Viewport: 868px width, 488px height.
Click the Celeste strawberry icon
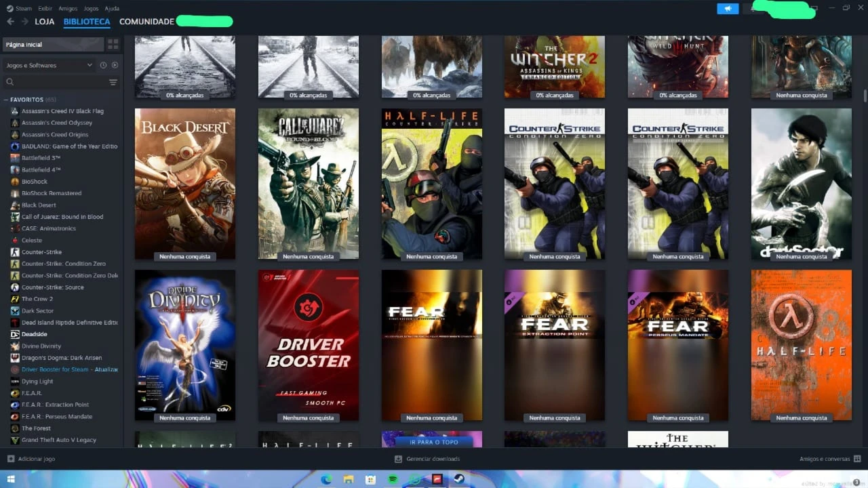pos(15,240)
